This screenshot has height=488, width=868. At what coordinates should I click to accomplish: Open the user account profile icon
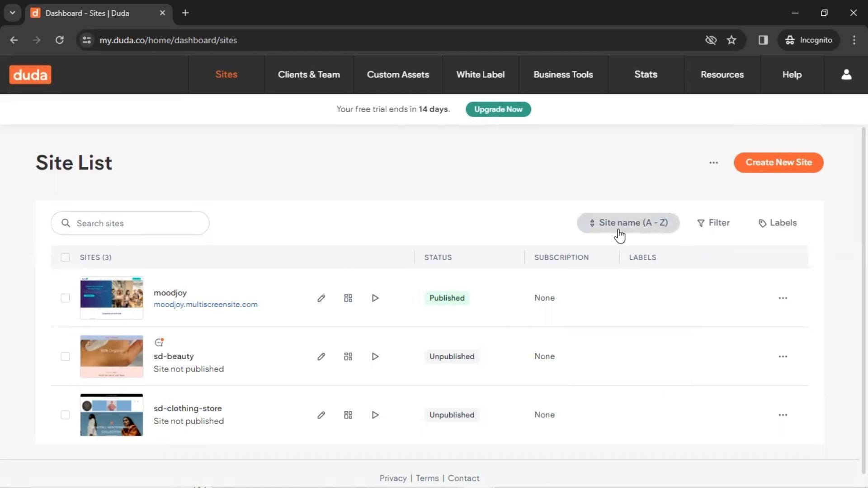pyautogui.click(x=846, y=75)
